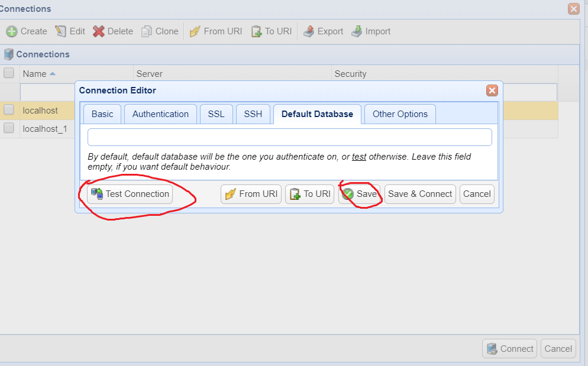Click From URI in Connection Editor
This screenshot has width=588, height=366.
tap(251, 194)
